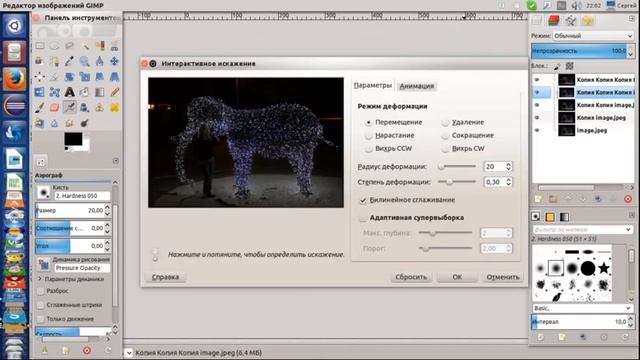Select the Free Select lasso tool
This screenshot has width=640, height=360.
(x=69, y=46)
